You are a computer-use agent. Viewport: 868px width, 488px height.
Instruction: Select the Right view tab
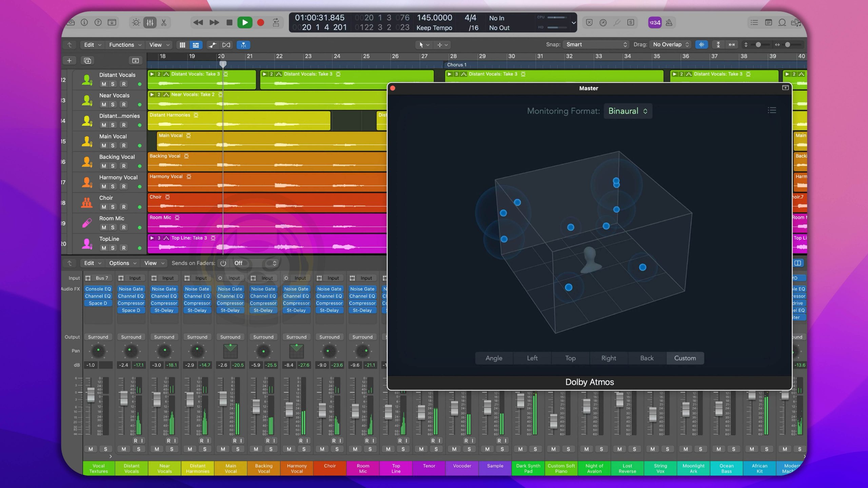tap(609, 358)
